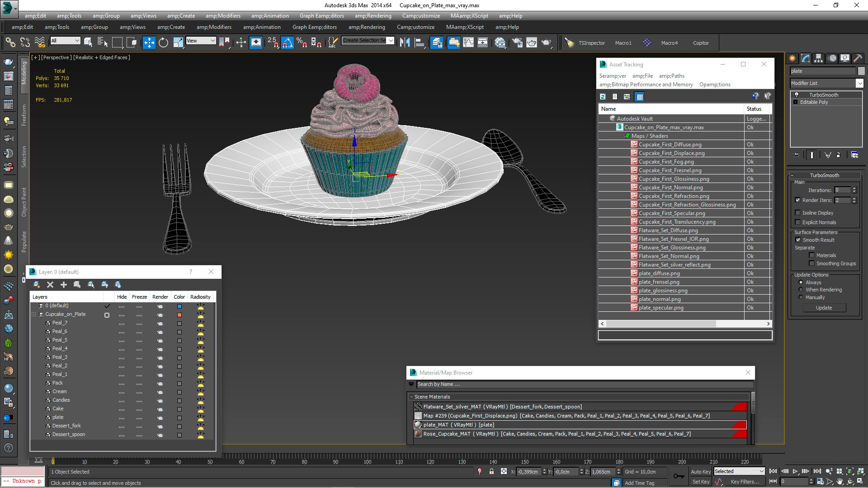Click the Mirror tool icon
This screenshot has width=868, height=488.
tap(405, 42)
